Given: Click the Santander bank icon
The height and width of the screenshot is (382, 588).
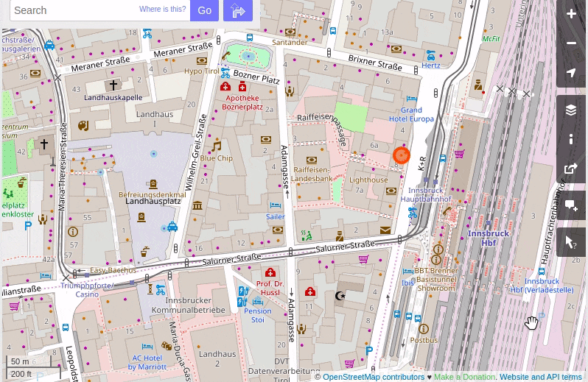Looking at the screenshot, I should pyautogui.click(x=290, y=32).
